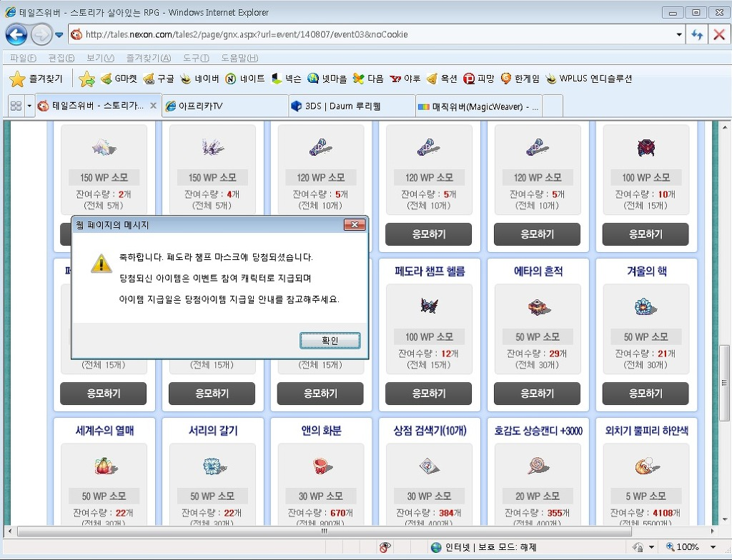Open the 네이버 favorite link
732x560 pixels.
200,79
